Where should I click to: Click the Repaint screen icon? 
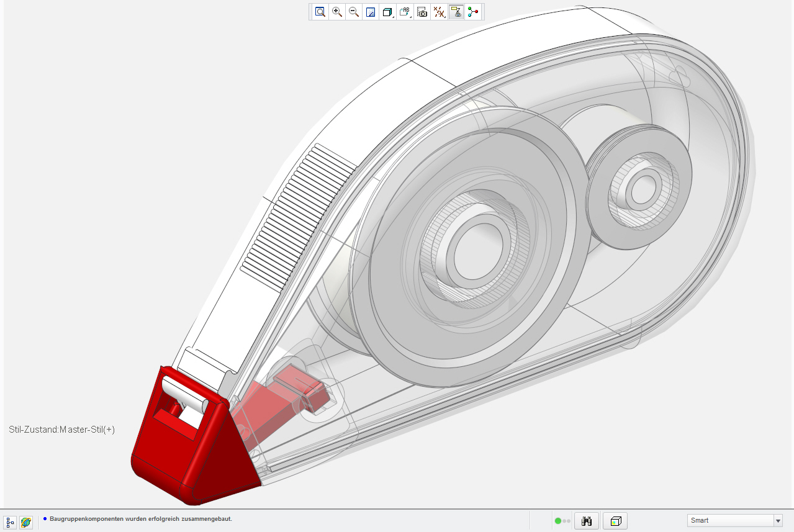tap(371, 12)
